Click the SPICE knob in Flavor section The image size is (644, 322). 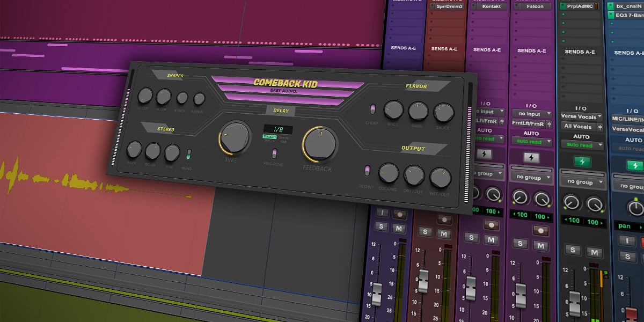pos(393,109)
